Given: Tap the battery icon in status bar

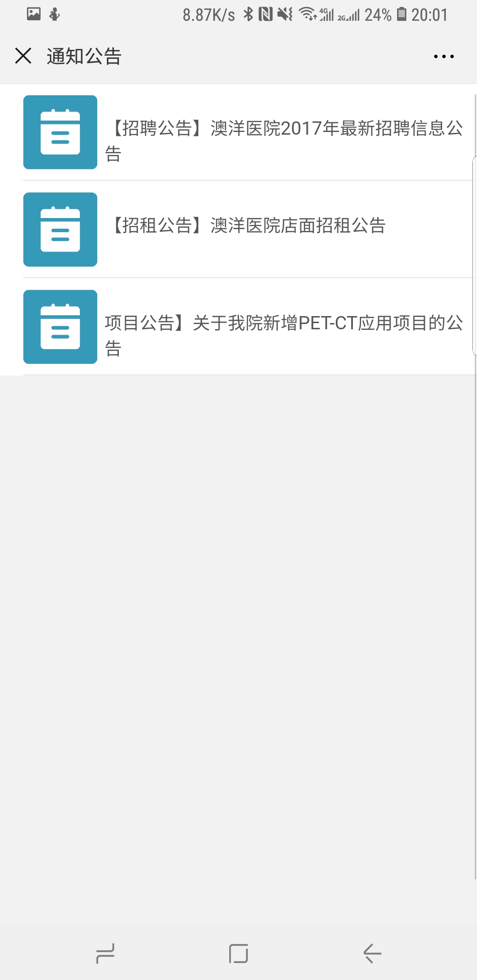Looking at the screenshot, I should coord(401,15).
